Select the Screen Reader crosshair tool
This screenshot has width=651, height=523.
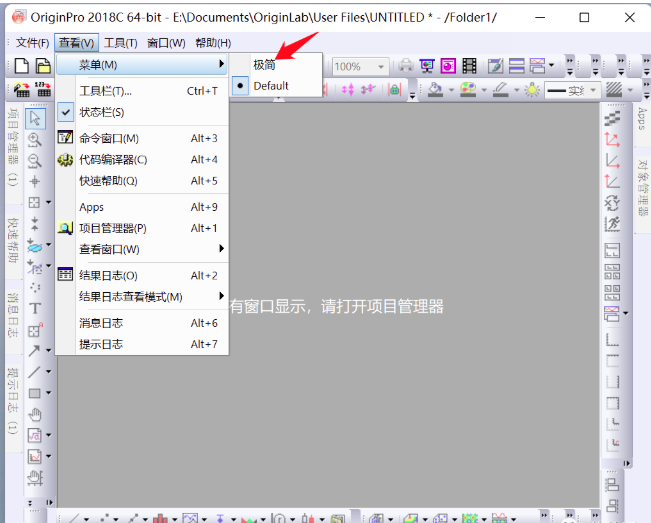34,181
